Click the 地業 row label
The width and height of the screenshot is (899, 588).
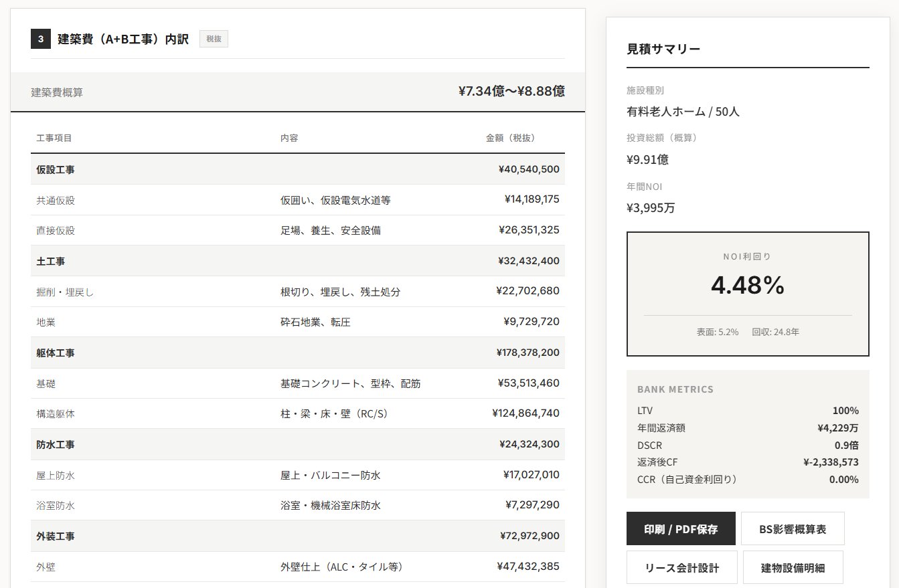46,322
